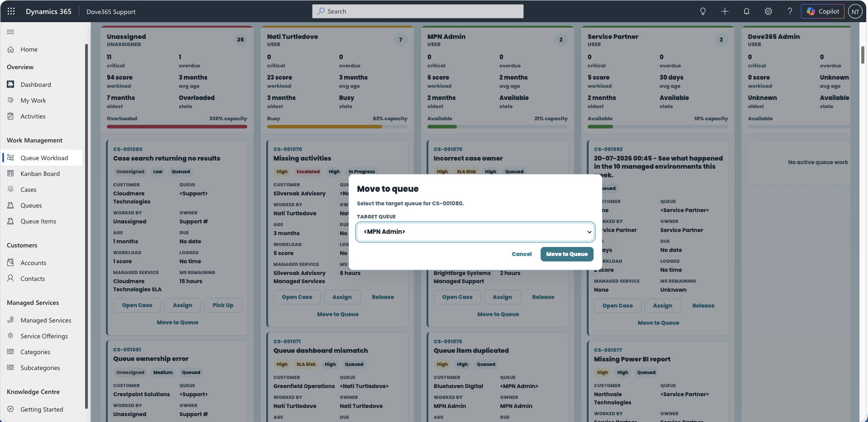Screen dimensions: 868x422
Task: Click the Dashboard icon in sidebar
Action: (10, 85)
